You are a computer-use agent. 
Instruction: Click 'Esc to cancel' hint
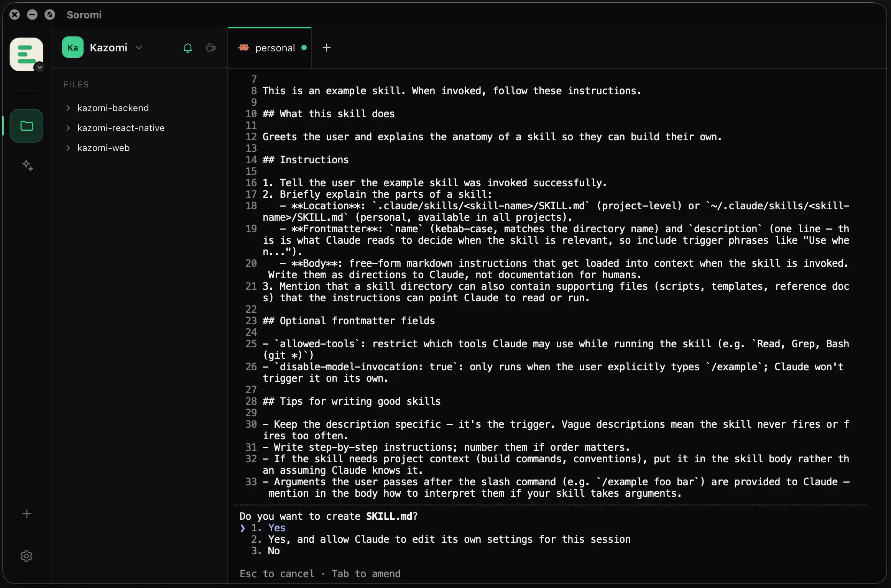click(x=277, y=574)
